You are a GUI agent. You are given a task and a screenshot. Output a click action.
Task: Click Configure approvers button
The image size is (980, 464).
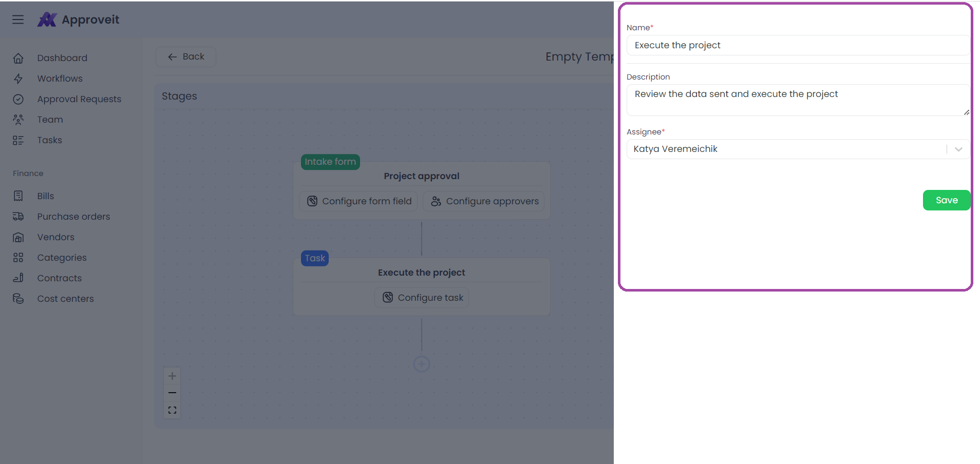pyautogui.click(x=484, y=201)
